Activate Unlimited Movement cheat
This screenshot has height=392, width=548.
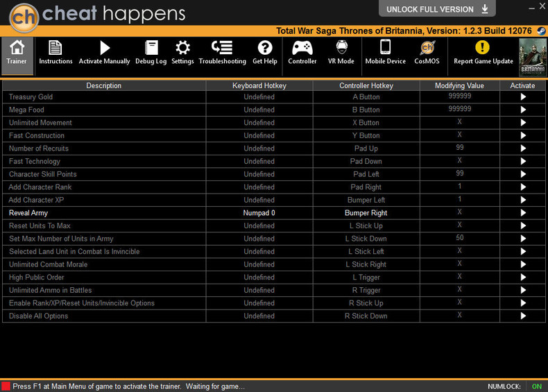tap(523, 123)
